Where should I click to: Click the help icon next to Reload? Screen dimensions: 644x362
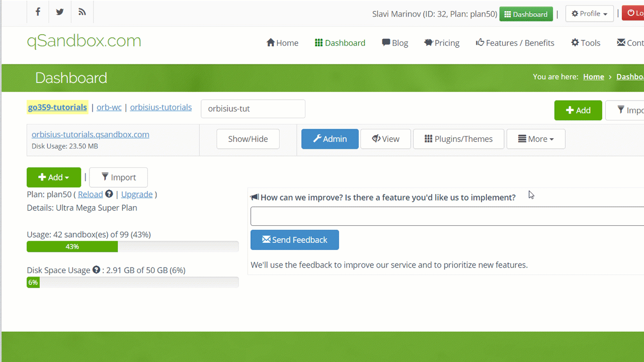(x=109, y=194)
